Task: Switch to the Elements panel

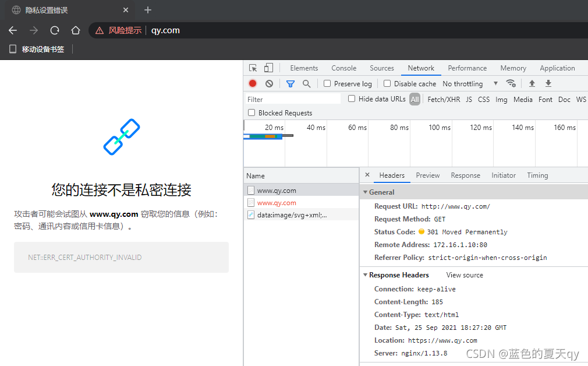Action: (304, 68)
